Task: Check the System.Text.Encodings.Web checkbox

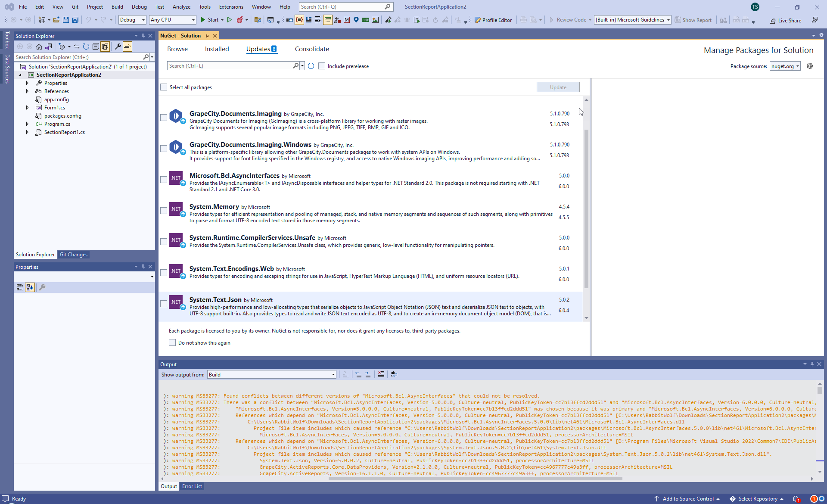Action: (164, 273)
